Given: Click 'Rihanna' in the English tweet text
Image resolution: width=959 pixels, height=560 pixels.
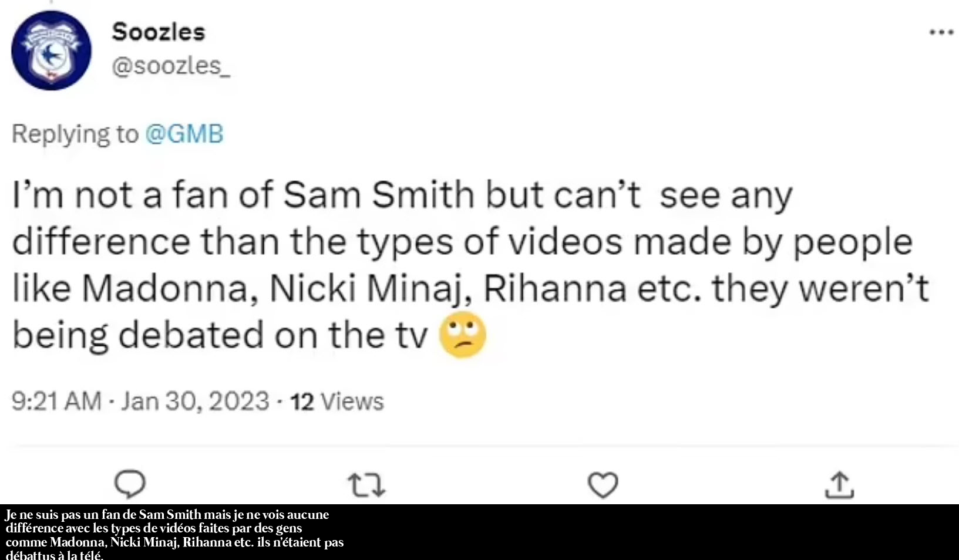Looking at the screenshot, I should point(554,289).
